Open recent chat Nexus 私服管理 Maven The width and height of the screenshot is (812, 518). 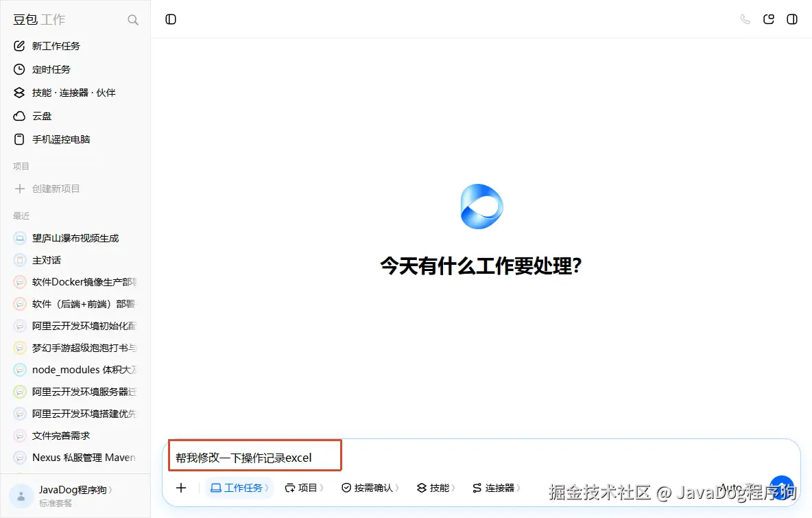[75, 458]
